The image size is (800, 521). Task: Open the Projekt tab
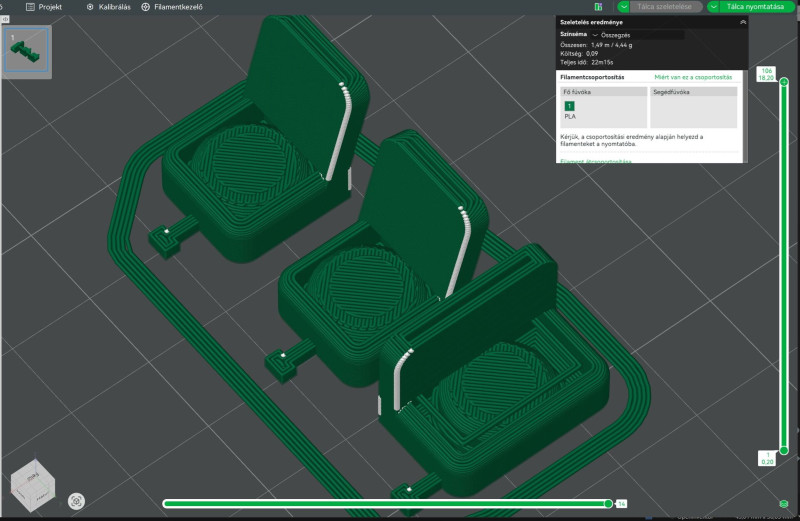44,7
